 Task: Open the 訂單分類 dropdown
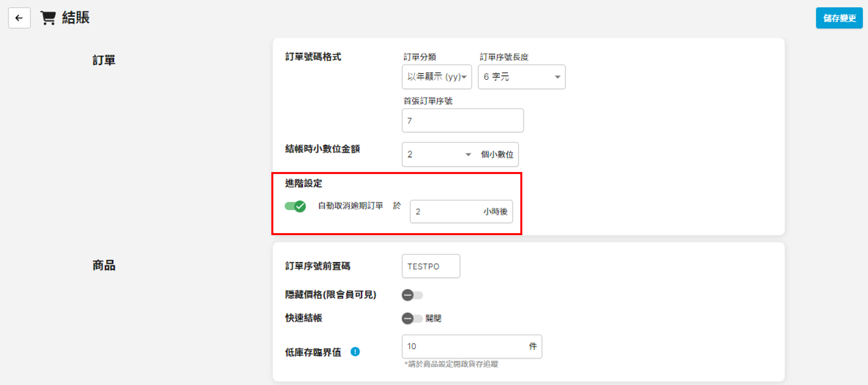pos(436,77)
